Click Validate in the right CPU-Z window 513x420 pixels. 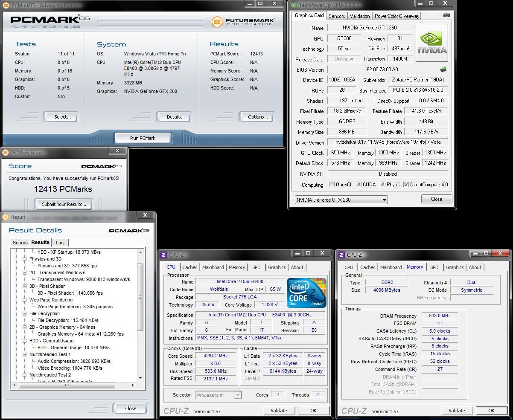pos(457,411)
